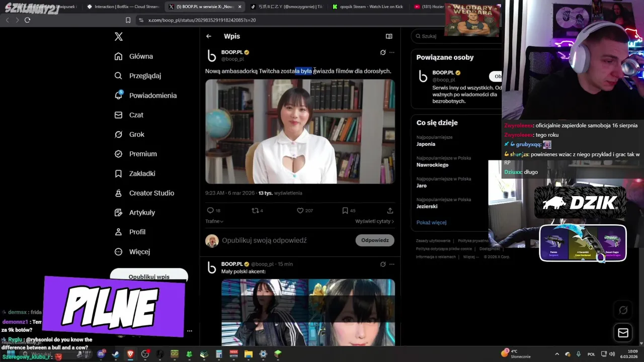This screenshot has width=644, height=362.
Task: Click site settings icon in address bar
Action: (141, 20)
